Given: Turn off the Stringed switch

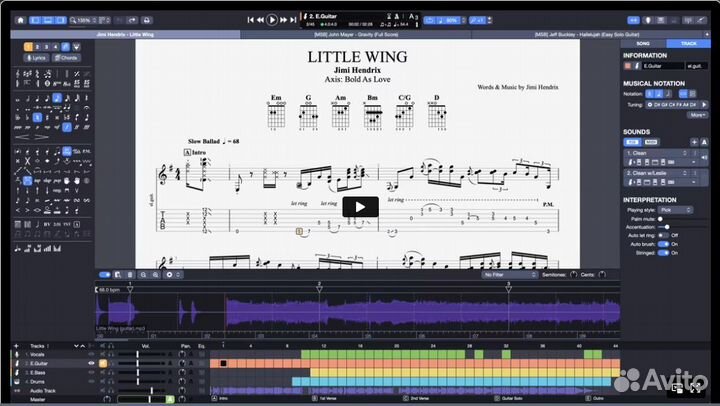Looking at the screenshot, I should [x=661, y=253].
